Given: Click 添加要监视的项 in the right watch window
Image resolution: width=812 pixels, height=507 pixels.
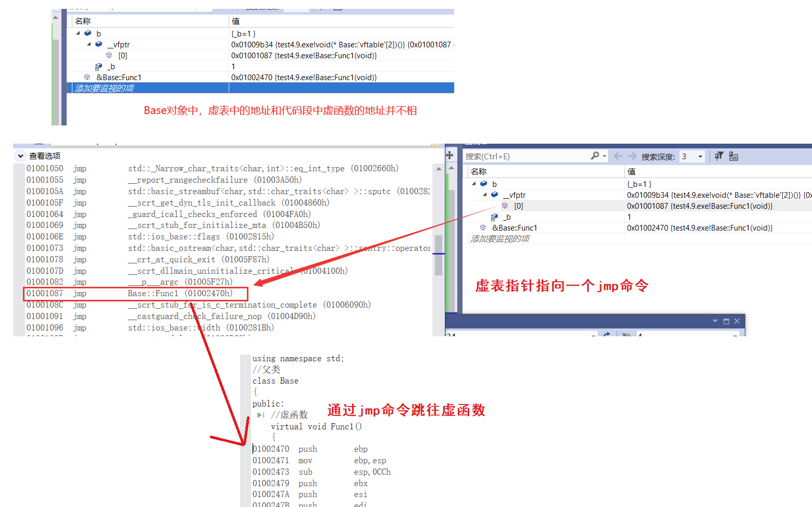Looking at the screenshot, I should 500,239.
